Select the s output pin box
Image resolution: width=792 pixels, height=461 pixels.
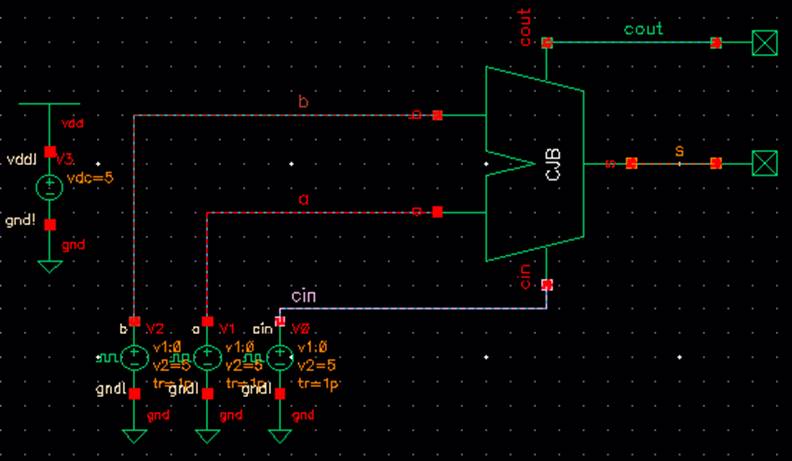[765, 163]
